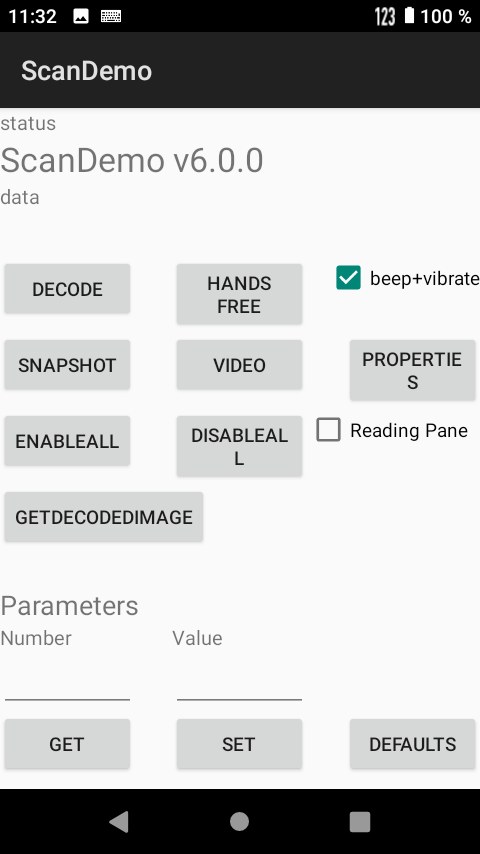Image resolution: width=480 pixels, height=854 pixels.
Task: Take a SNAPSHOT
Action: [67, 365]
